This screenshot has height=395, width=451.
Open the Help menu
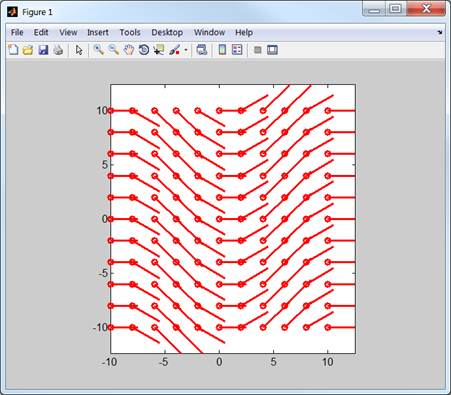coord(244,32)
